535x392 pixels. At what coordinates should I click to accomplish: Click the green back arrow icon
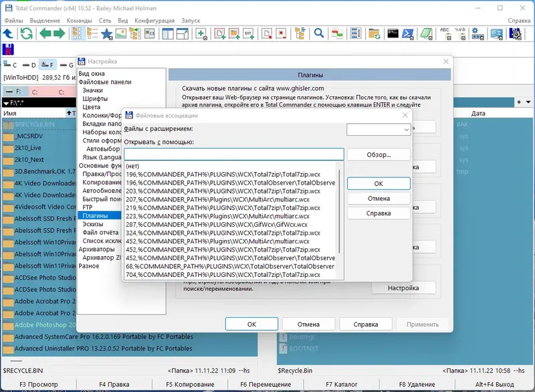click(45, 33)
